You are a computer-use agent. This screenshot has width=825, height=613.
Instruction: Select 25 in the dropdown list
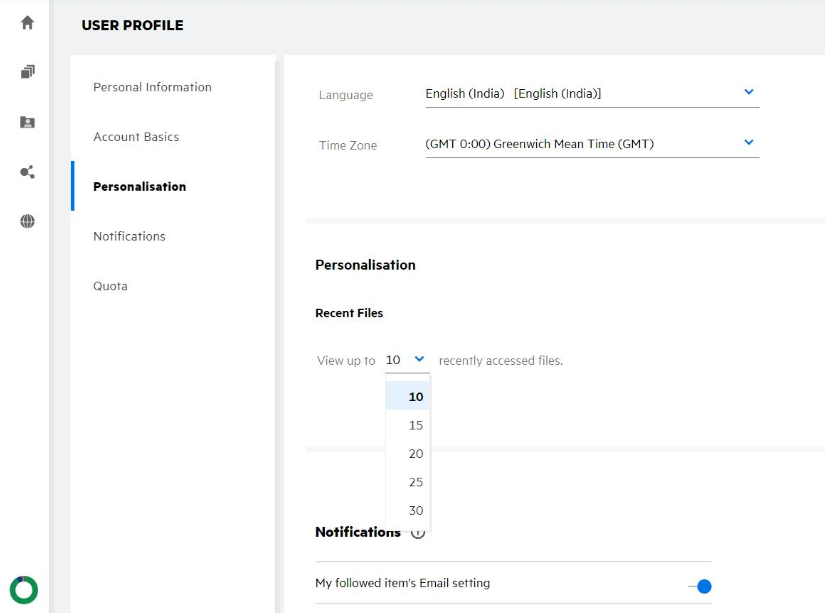(415, 482)
